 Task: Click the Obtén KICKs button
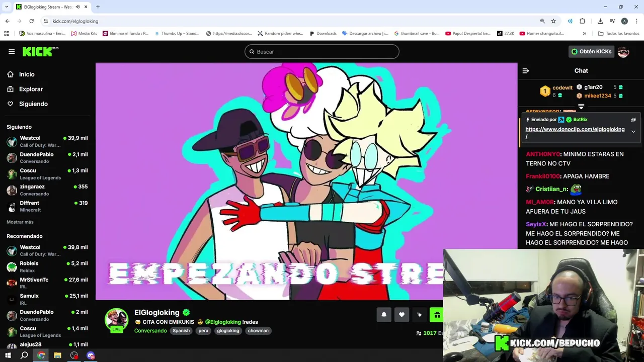[592, 51]
